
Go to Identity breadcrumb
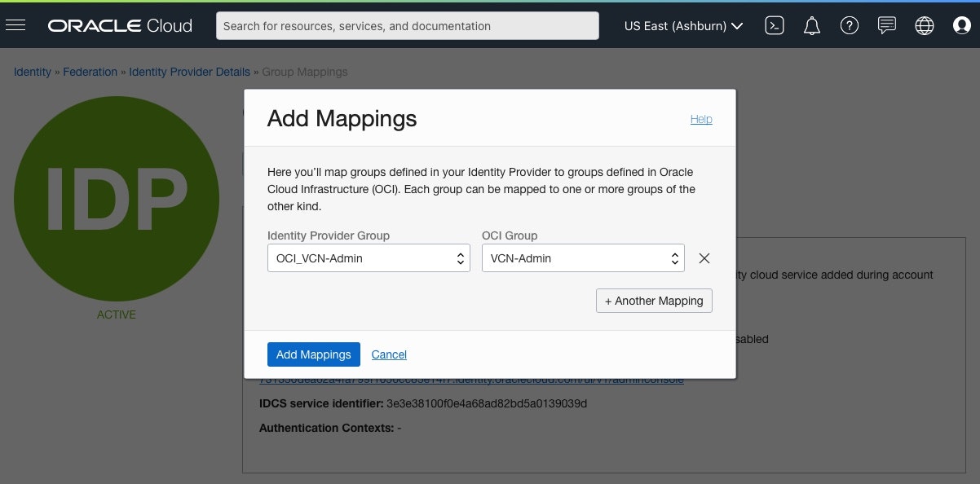coord(33,72)
